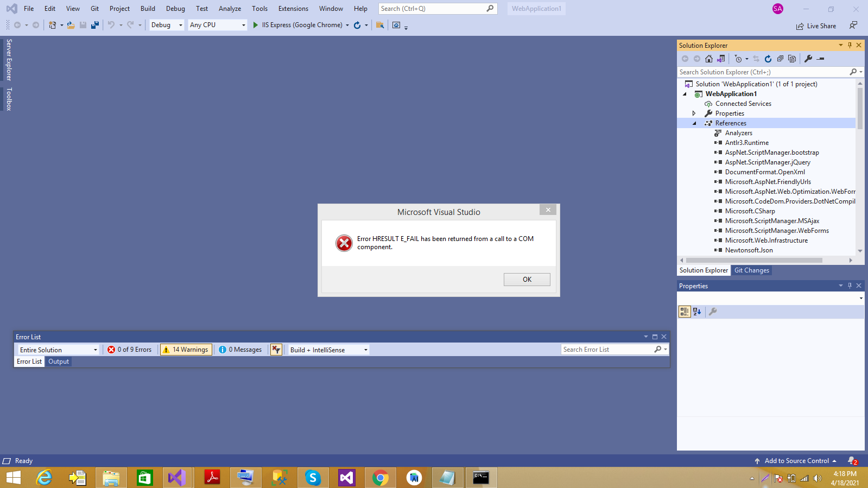Click the Open File folder icon

pos(71,25)
